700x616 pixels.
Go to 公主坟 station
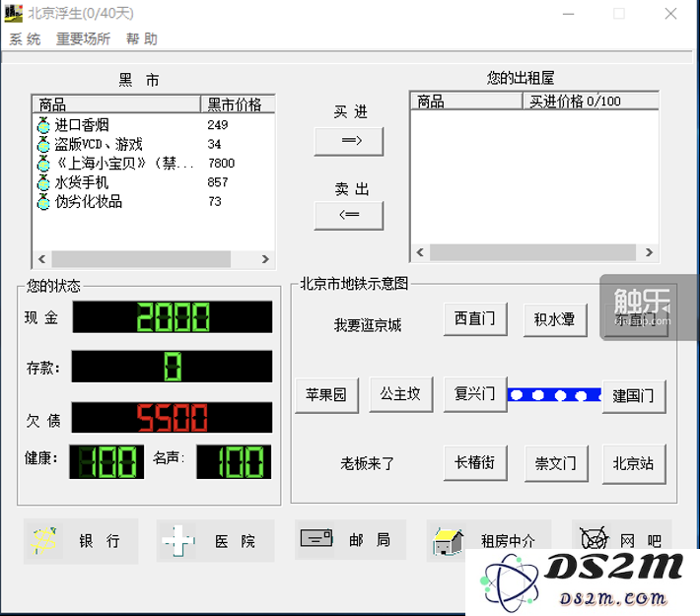coord(401,394)
